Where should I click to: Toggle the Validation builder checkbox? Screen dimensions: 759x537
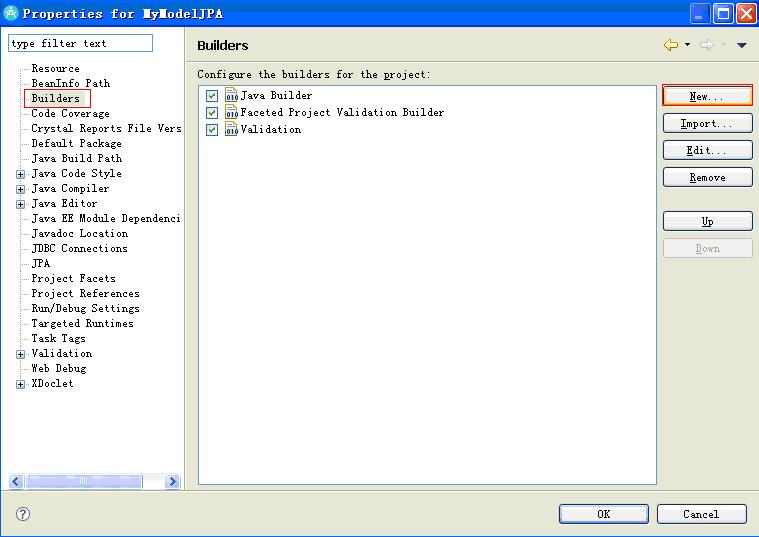click(x=212, y=130)
